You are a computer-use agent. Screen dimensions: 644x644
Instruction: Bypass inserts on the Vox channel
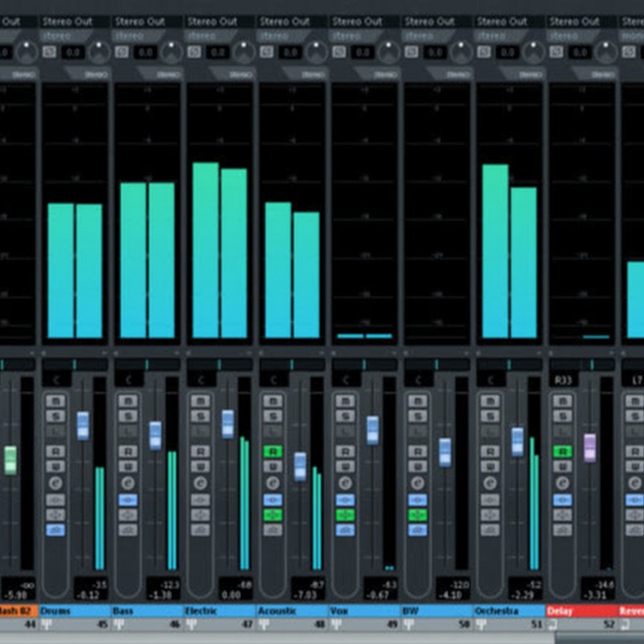[x=345, y=499]
